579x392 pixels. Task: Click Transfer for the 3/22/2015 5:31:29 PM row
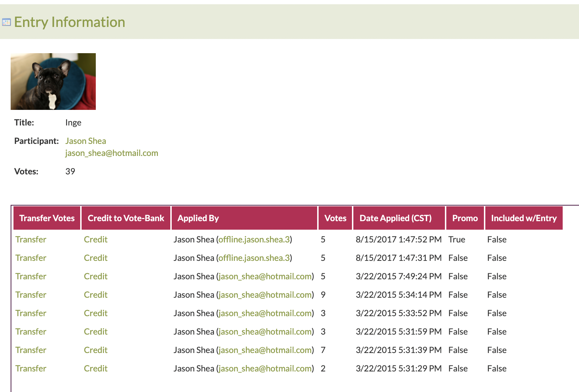[x=31, y=369]
